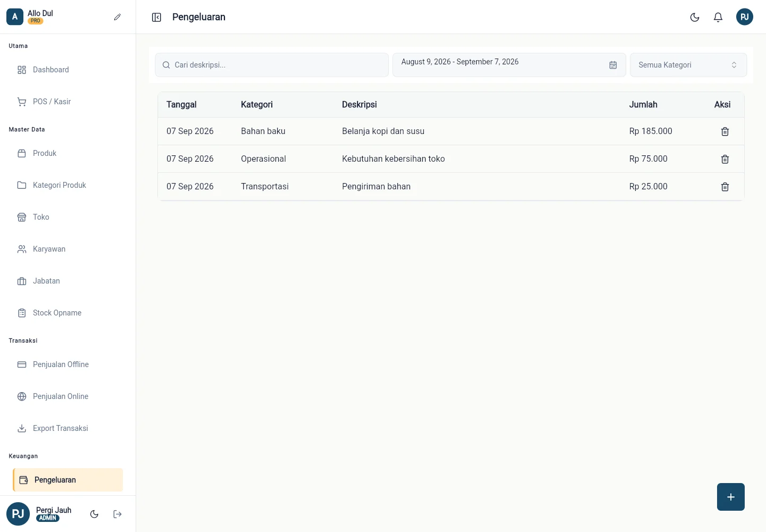This screenshot has width=766, height=532.
Task: Open POS / Kasir page
Action: coord(68,102)
